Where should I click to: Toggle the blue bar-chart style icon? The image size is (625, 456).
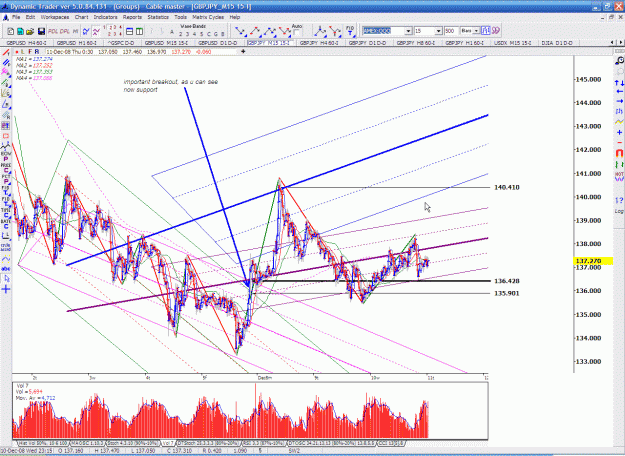[485, 31]
